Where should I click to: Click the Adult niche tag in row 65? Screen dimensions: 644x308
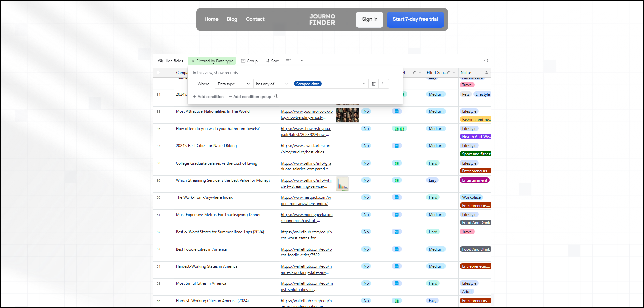[467, 292]
